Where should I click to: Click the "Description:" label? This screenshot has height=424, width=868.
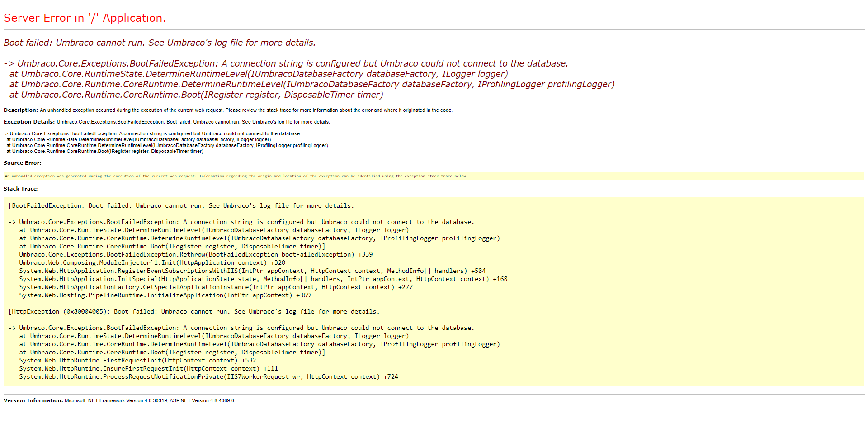pos(21,110)
